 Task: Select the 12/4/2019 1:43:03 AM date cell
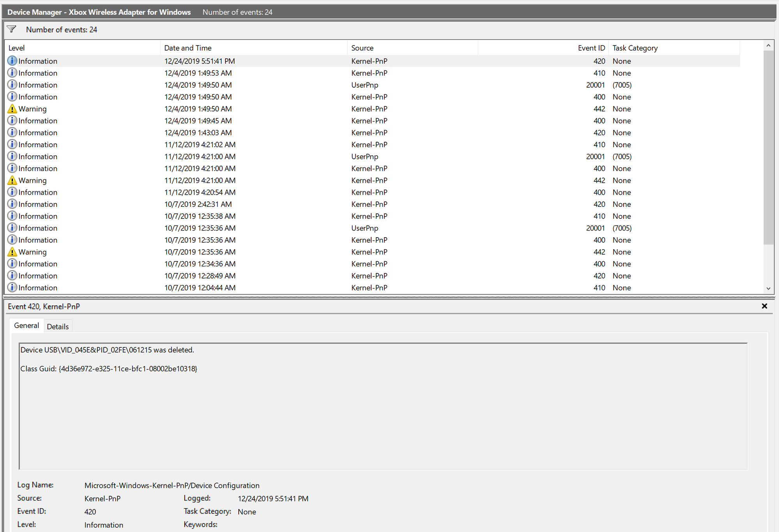(x=198, y=132)
